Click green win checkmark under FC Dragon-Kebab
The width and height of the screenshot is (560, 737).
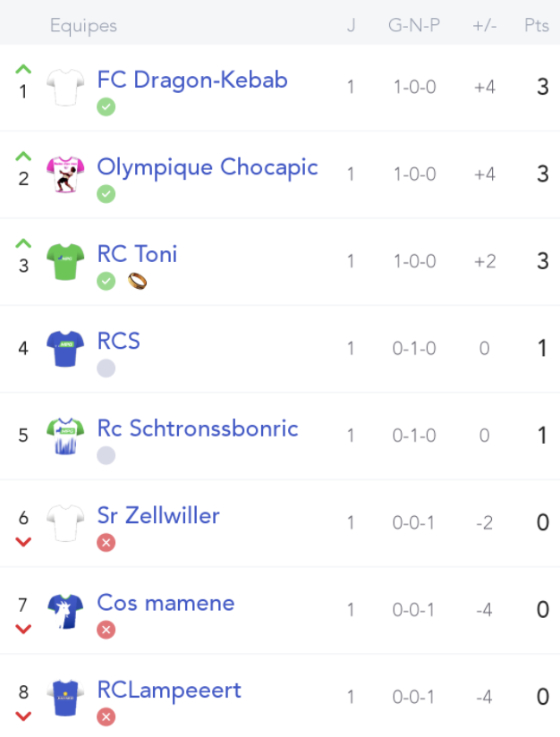point(106,106)
